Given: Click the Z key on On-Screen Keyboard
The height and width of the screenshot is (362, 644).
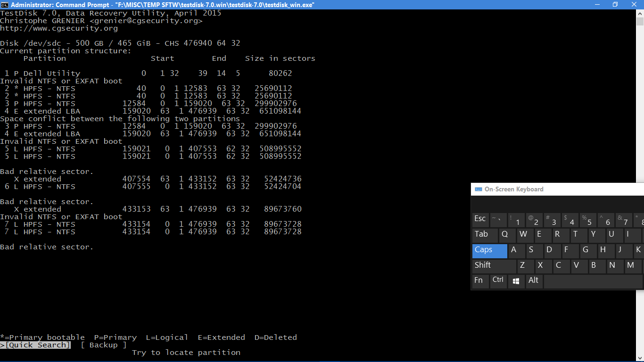Looking at the screenshot, I should (x=526, y=266).
